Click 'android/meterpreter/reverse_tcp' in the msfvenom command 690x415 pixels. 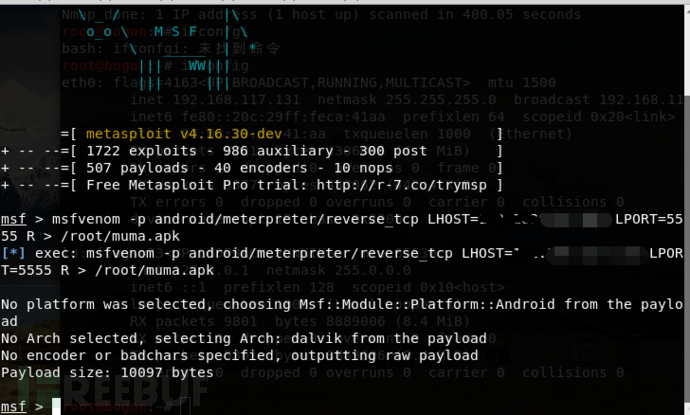[286, 219]
